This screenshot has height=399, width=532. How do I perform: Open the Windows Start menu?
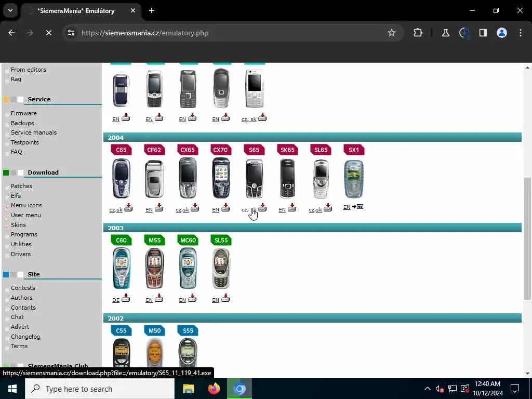[12, 389]
